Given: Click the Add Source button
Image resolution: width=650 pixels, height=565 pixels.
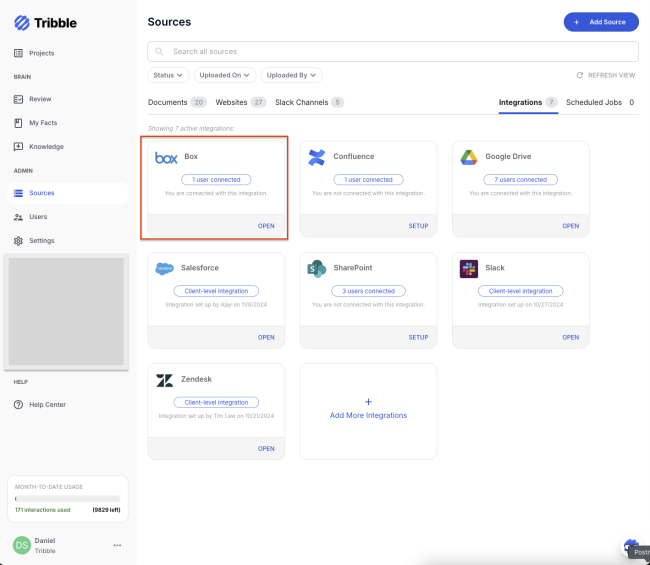Looking at the screenshot, I should 601,22.
